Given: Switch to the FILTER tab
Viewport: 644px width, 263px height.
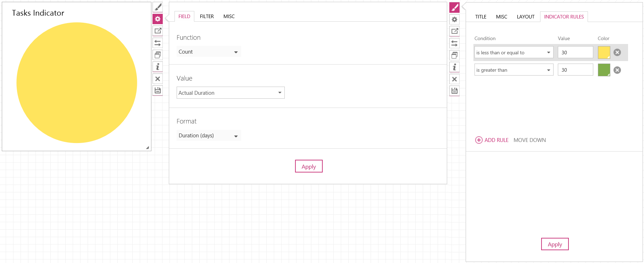Looking at the screenshot, I should coord(207,16).
